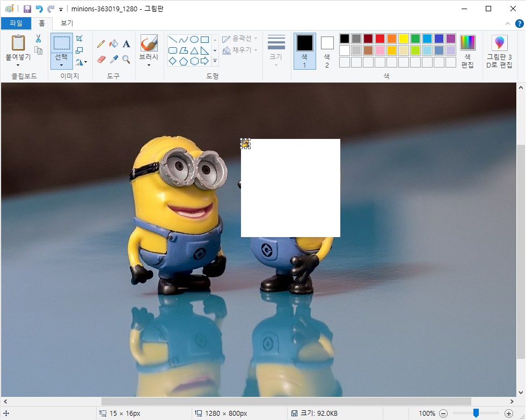
Task: Open the 선택 options dropdown arrow
Action: tap(61, 65)
